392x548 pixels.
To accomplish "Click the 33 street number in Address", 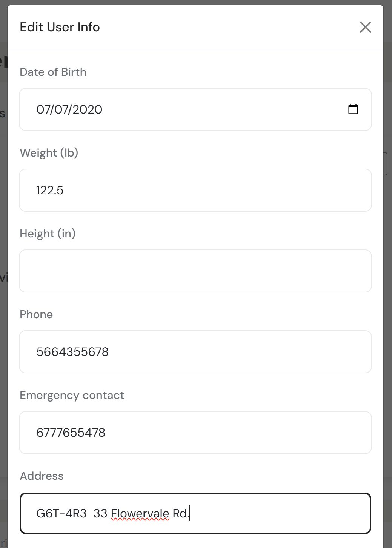I will (100, 513).
